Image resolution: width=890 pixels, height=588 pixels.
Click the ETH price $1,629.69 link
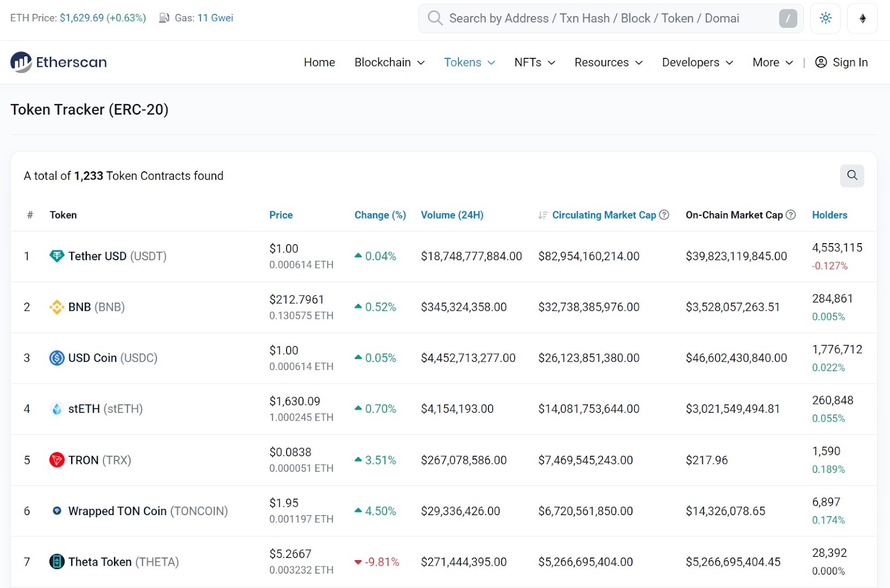click(x=103, y=18)
